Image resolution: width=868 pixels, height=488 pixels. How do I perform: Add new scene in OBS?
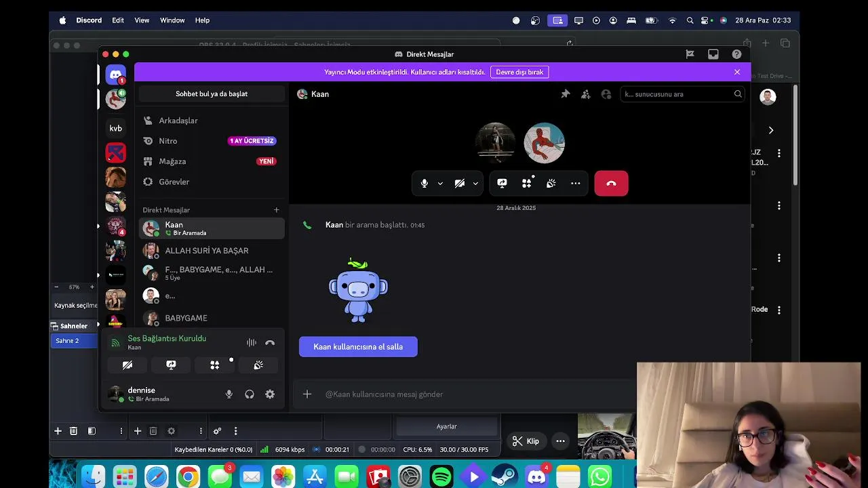click(x=58, y=431)
